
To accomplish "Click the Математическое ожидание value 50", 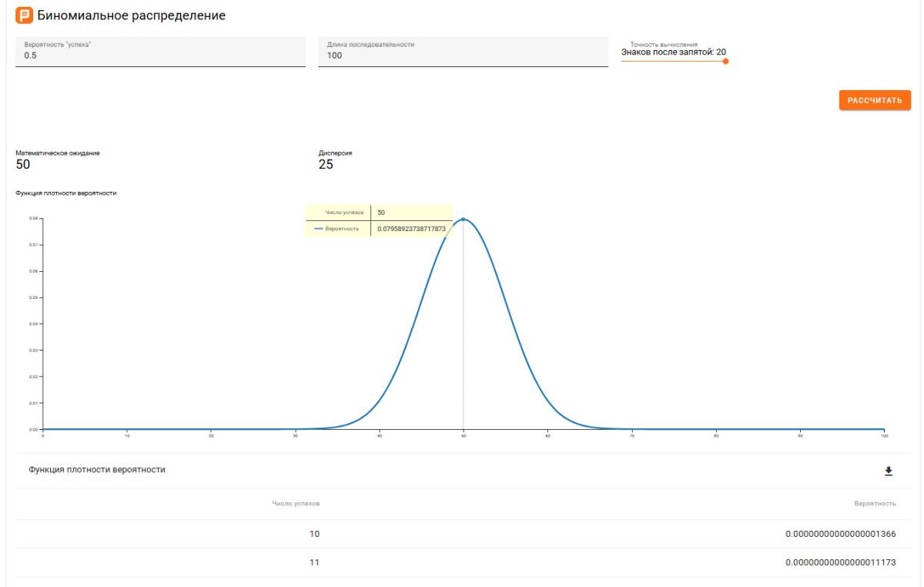I will coord(23,163).
